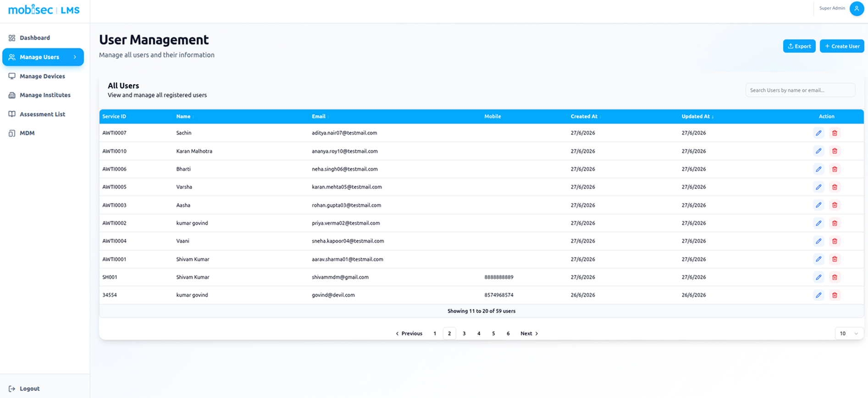This screenshot has width=868, height=398.
Task: Select service ID AWTI0010 cell
Action: pos(114,151)
